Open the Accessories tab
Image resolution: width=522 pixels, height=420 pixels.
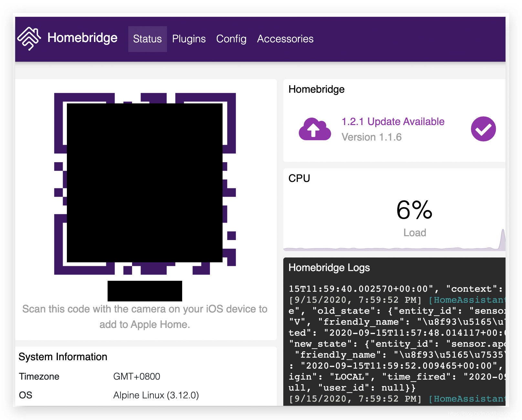coord(285,39)
